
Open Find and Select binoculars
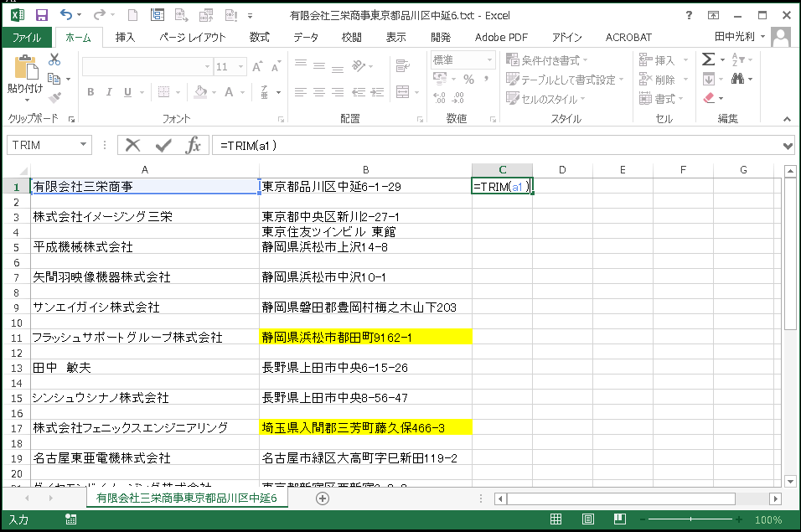tap(737, 79)
